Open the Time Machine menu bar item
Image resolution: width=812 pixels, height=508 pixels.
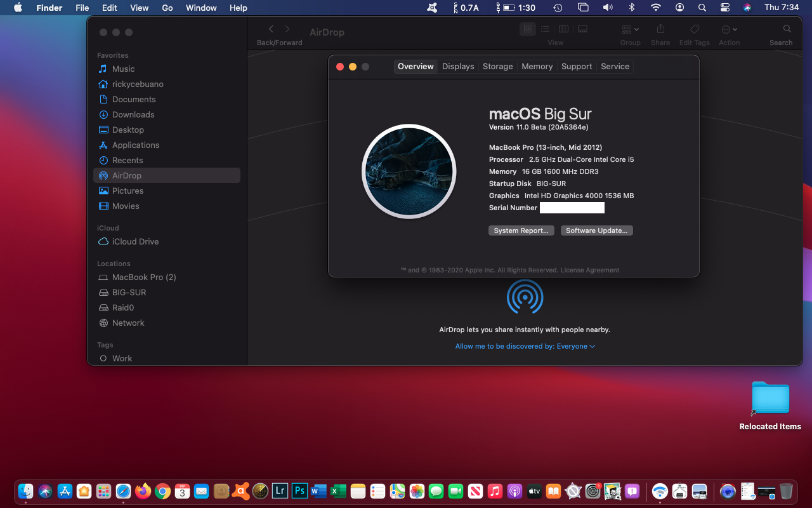pyautogui.click(x=558, y=8)
